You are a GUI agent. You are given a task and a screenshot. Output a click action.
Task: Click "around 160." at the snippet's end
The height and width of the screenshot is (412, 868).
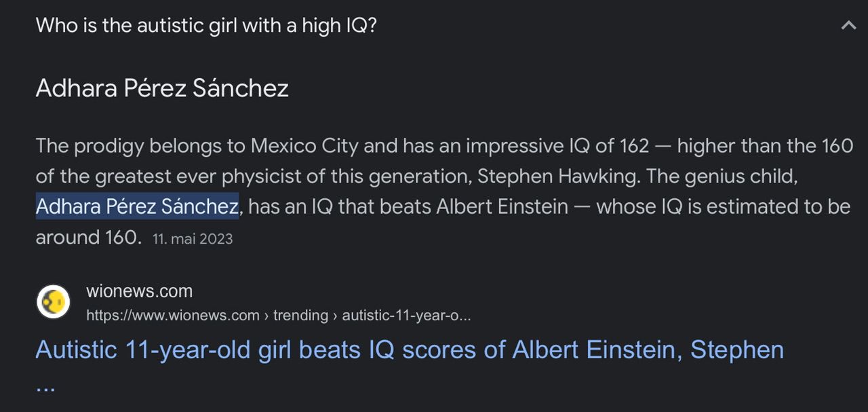89,237
